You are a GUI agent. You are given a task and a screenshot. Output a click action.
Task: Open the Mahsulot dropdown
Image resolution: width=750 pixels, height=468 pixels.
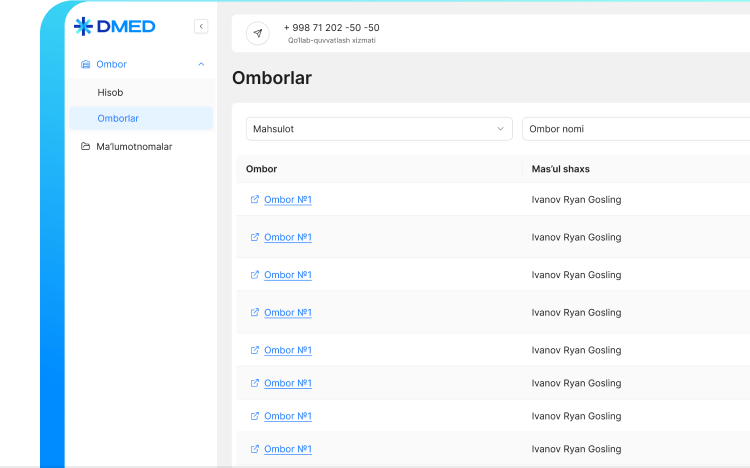379,129
